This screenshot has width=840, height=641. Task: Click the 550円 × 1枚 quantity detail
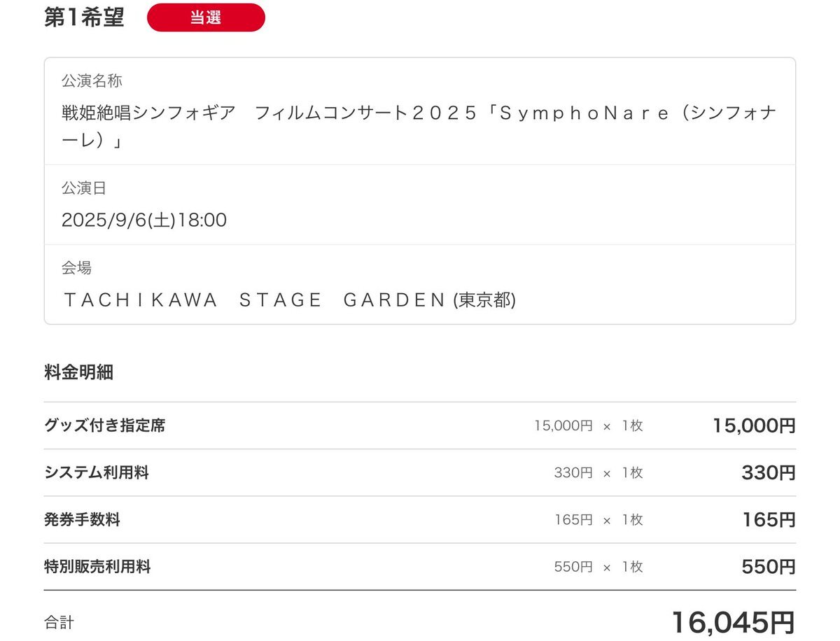point(598,567)
